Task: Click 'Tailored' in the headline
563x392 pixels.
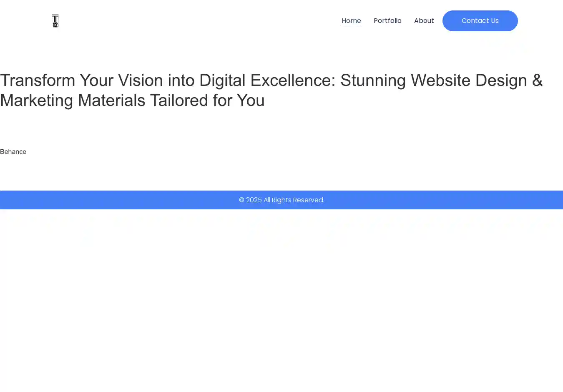Action: tap(179, 101)
